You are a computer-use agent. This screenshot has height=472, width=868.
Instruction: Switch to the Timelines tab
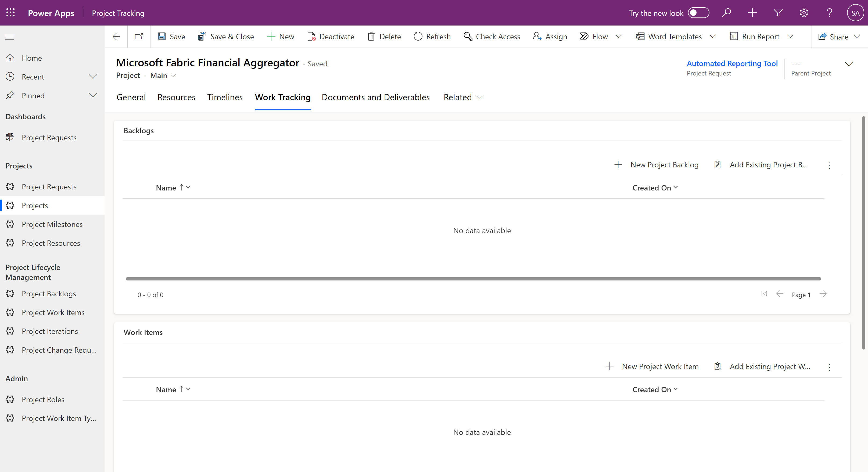(225, 97)
